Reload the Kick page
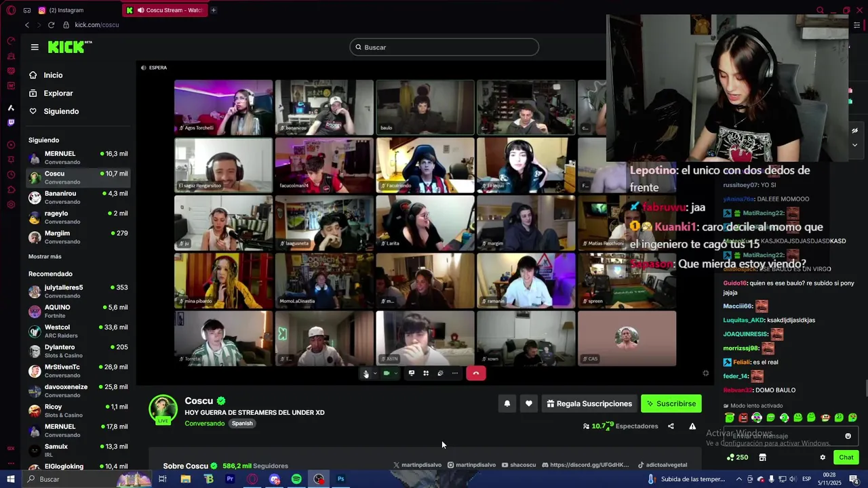 tap(51, 25)
